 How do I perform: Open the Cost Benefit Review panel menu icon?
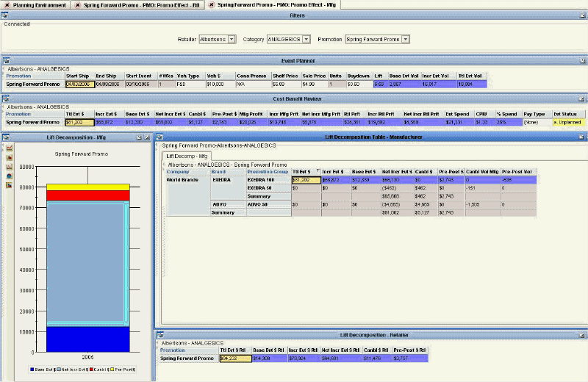[6, 98]
